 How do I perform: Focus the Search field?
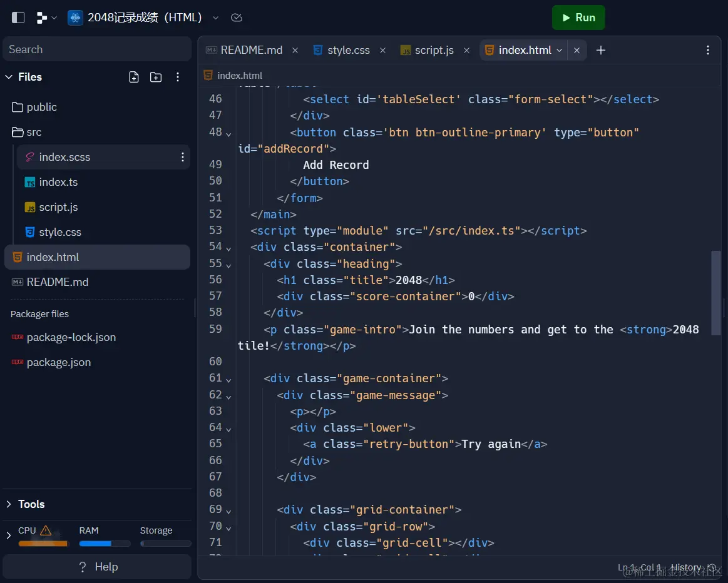pos(97,49)
